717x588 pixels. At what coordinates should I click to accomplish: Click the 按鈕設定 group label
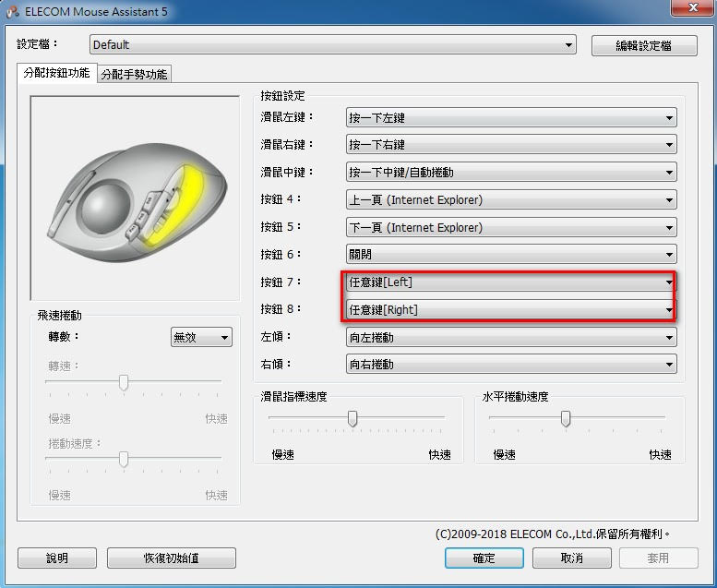282,96
